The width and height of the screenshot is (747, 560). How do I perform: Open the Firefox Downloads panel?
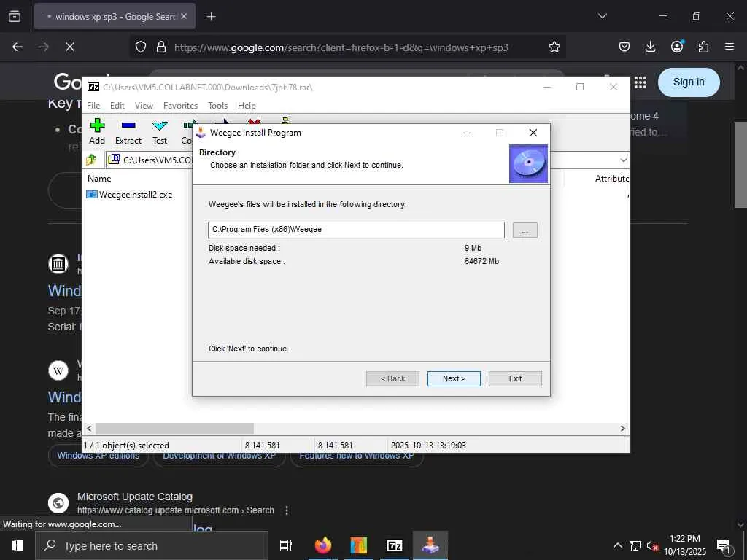(x=650, y=47)
